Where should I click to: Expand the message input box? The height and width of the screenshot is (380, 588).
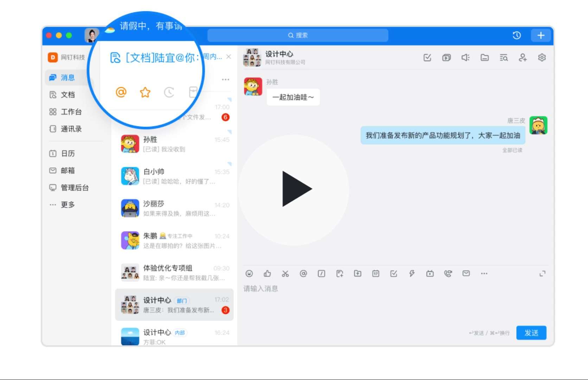point(543,273)
